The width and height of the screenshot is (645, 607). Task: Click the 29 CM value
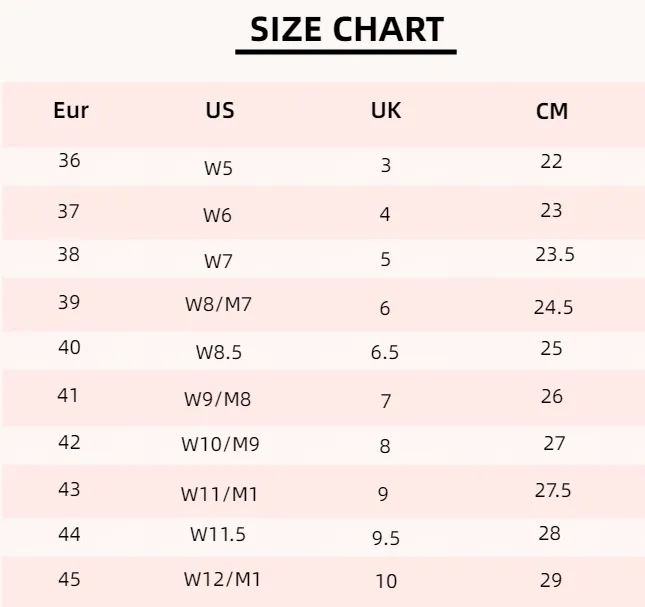(551, 580)
